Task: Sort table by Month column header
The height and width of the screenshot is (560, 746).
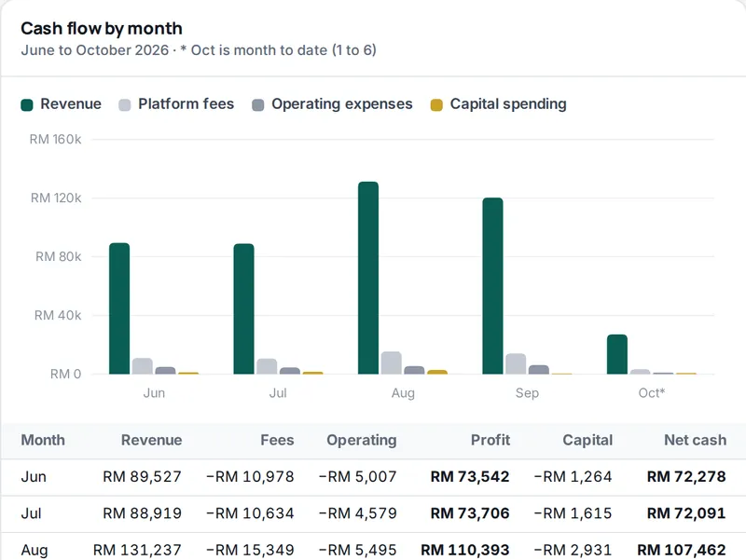Action: pyautogui.click(x=43, y=440)
